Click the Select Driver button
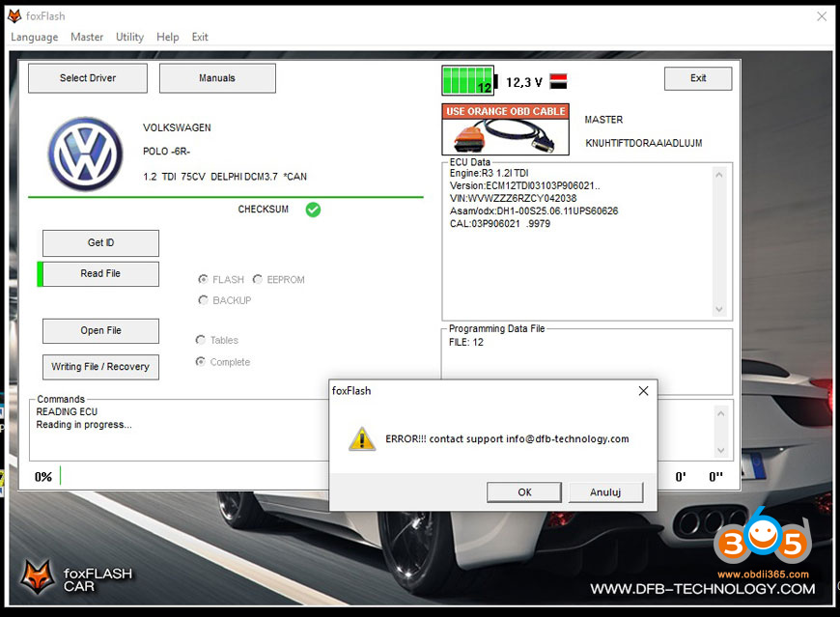The height and width of the screenshot is (617, 840). pos(88,78)
